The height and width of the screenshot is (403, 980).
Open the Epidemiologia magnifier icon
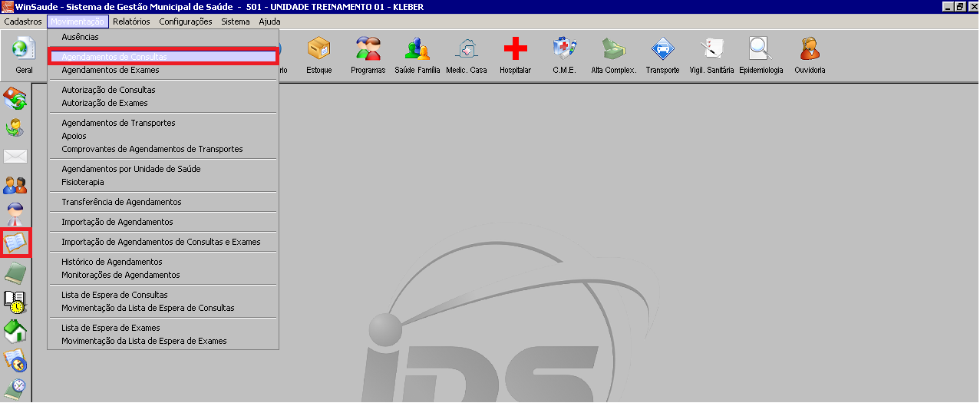(761, 49)
